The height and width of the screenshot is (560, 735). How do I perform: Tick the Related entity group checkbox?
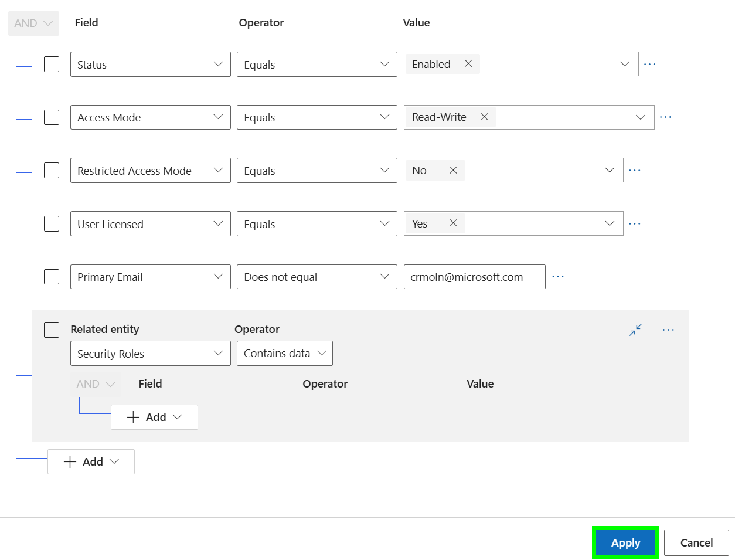pyautogui.click(x=52, y=330)
